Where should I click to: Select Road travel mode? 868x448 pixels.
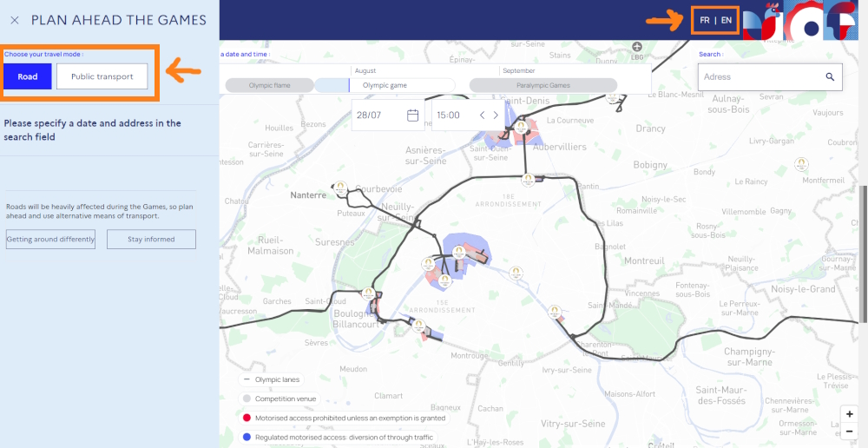pyautogui.click(x=27, y=76)
